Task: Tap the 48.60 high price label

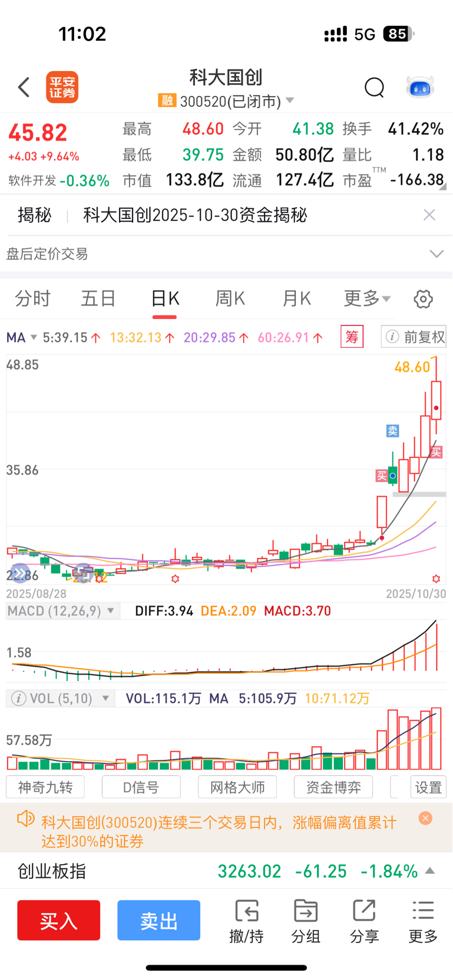Action: point(412,367)
